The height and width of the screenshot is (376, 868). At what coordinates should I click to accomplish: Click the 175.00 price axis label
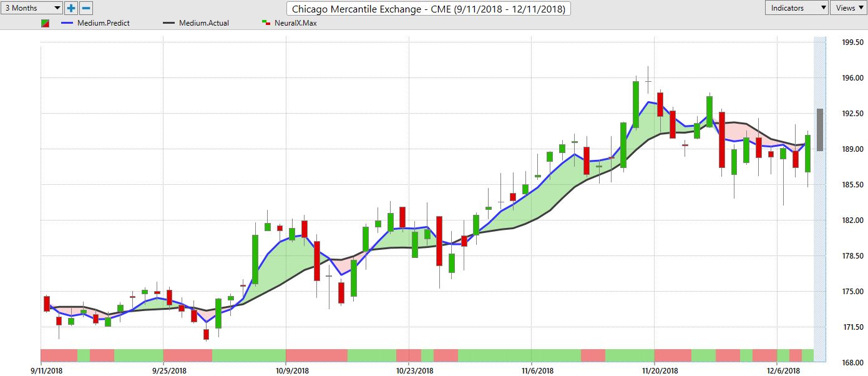click(852, 292)
